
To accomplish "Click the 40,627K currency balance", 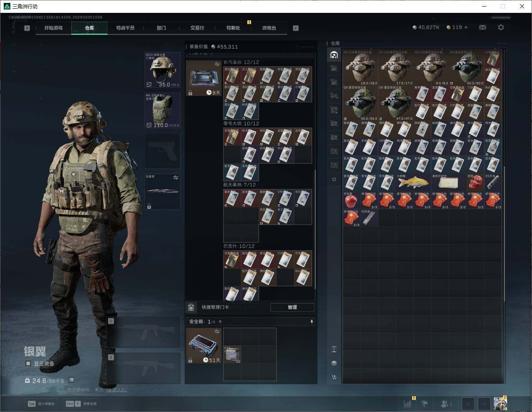I will pyautogui.click(x=426, y=27).
